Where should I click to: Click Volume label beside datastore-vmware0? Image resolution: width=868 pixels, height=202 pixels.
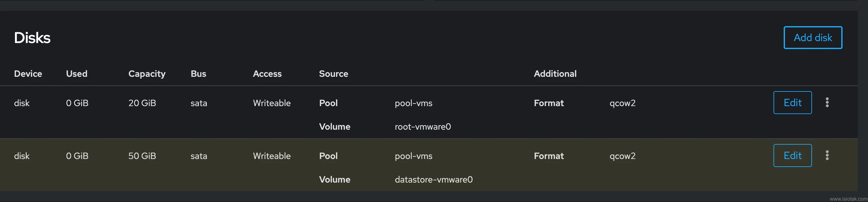click(335, 179)
